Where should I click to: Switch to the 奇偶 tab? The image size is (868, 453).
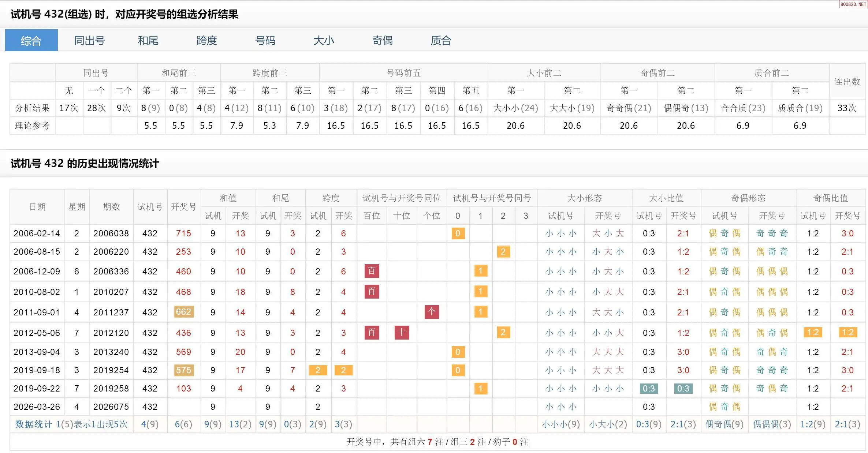pyautogui.click(x=382, y=40)
